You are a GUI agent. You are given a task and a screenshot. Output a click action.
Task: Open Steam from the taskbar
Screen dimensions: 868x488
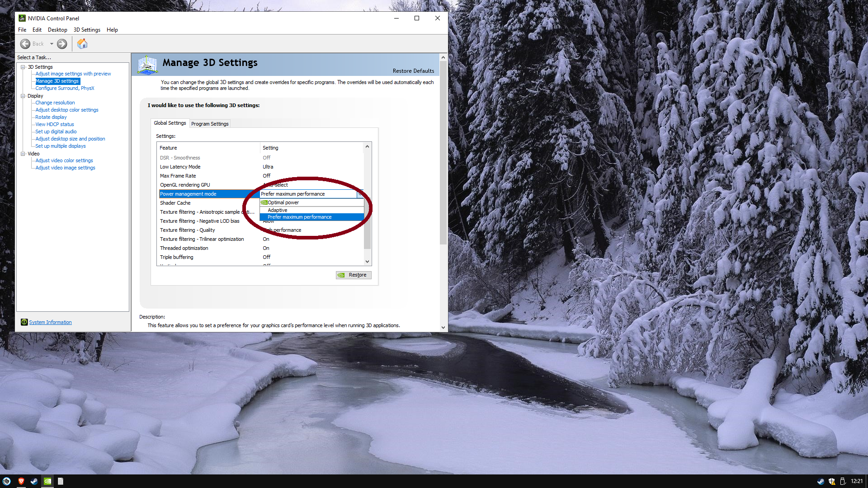point(34,481)
